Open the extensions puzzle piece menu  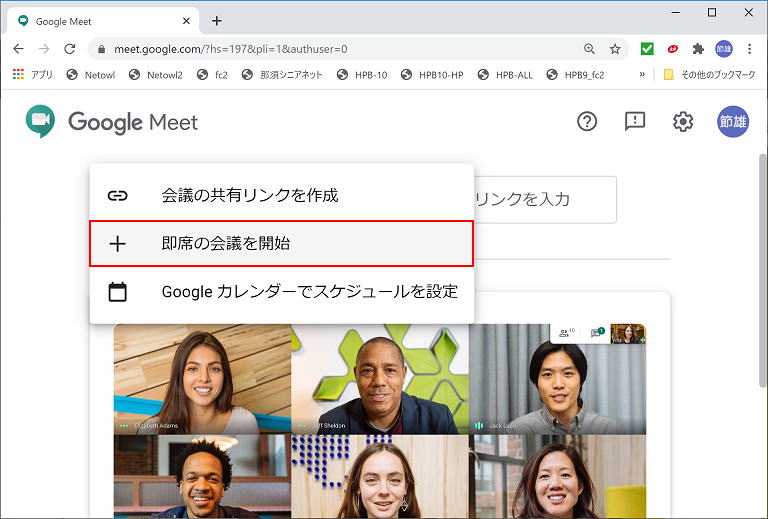pos(698,48)
